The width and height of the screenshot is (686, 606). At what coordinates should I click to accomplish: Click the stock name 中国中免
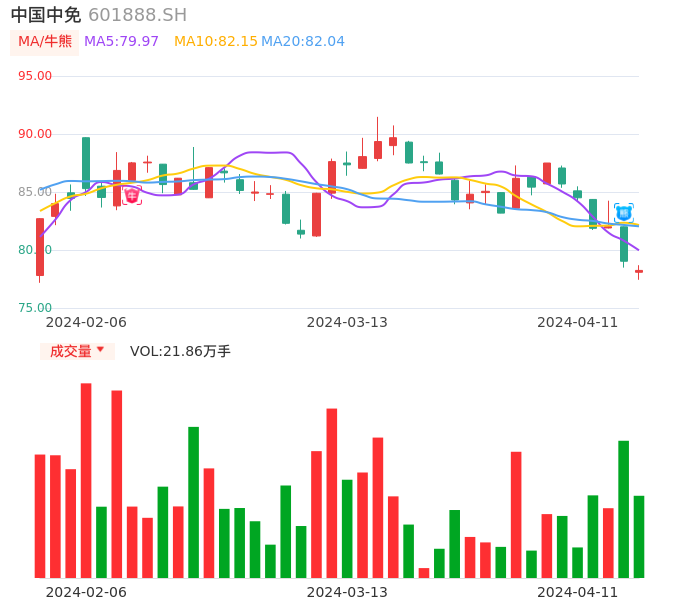(46, 15)
